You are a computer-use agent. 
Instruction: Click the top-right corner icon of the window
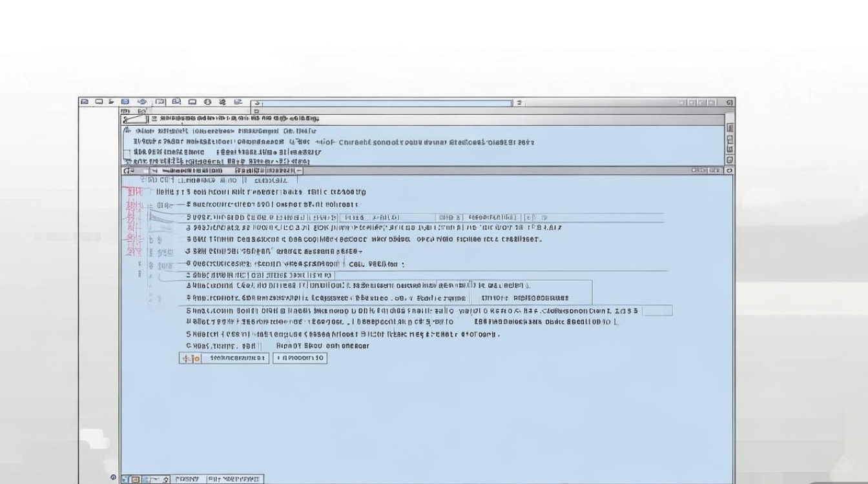730,103
